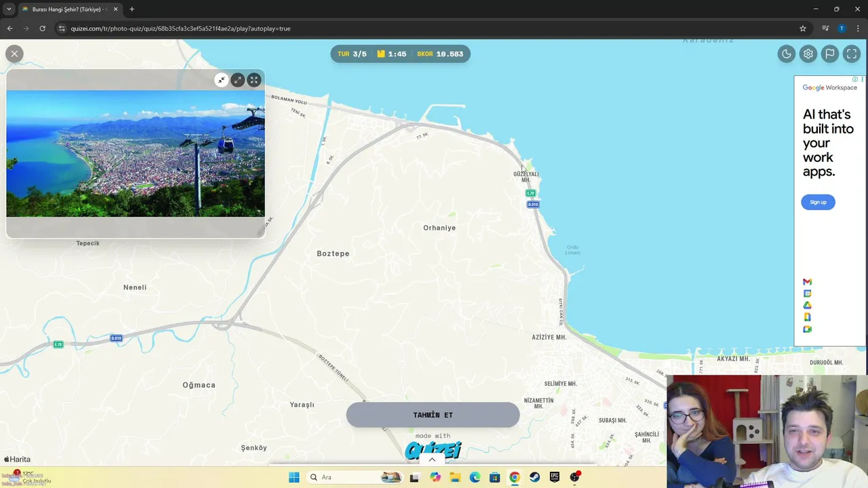
Task: Open Microsoft Store from taskbar
Action: pos(494,477)
